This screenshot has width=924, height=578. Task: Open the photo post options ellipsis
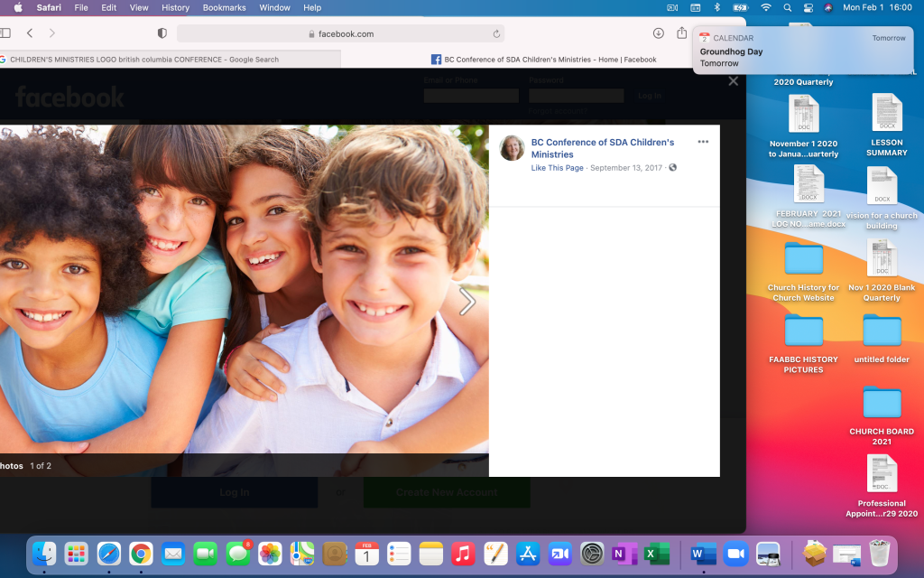tap(703, 142)
